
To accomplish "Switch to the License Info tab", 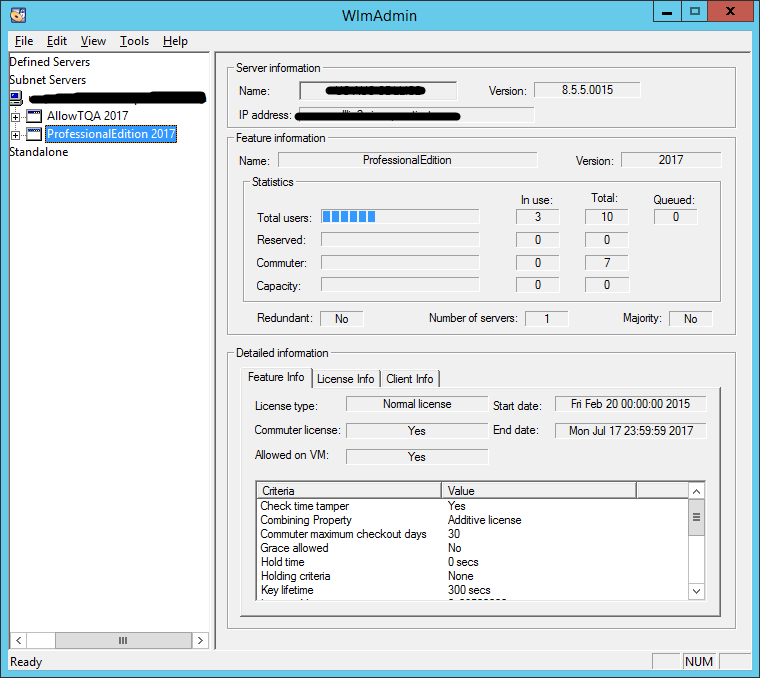I will coord(346,379).
